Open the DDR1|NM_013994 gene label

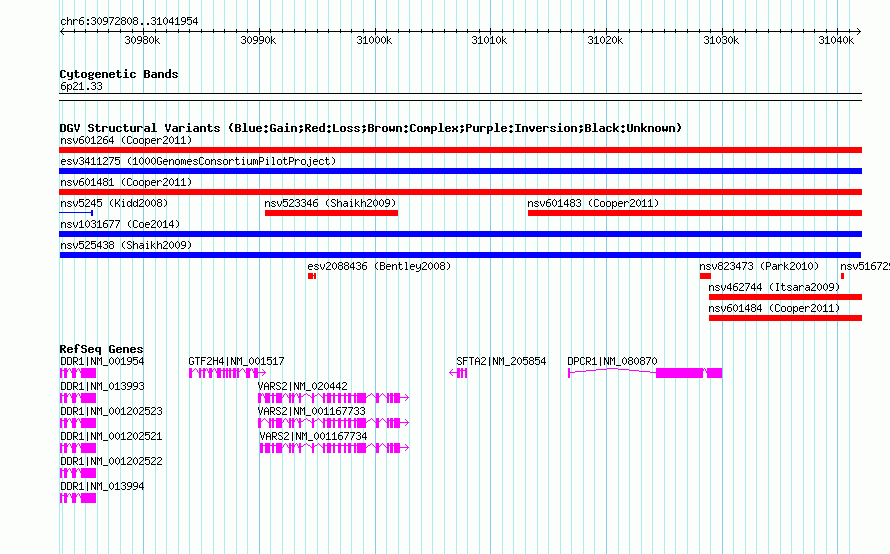tap(102, 486)
